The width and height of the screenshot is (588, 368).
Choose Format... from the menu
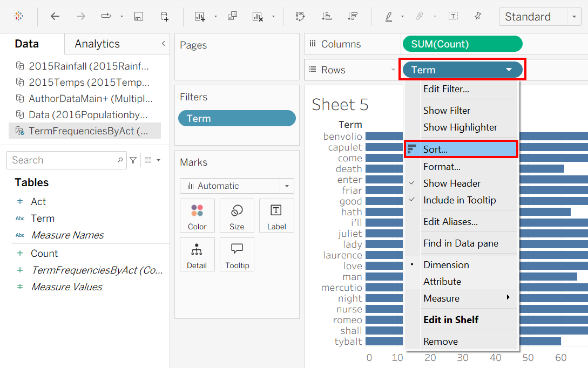point(461,166)
